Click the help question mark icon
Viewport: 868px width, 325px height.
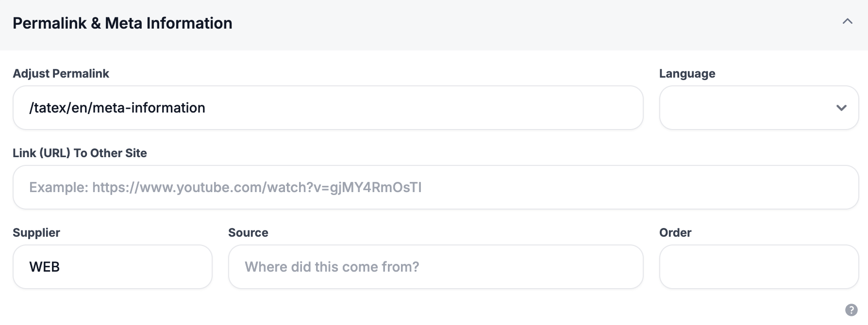click(x=851, y=310)
